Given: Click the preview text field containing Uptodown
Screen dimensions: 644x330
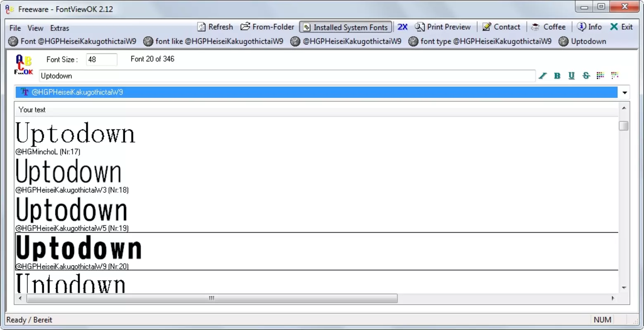Looking at the screenshot, I should [287, 76].
